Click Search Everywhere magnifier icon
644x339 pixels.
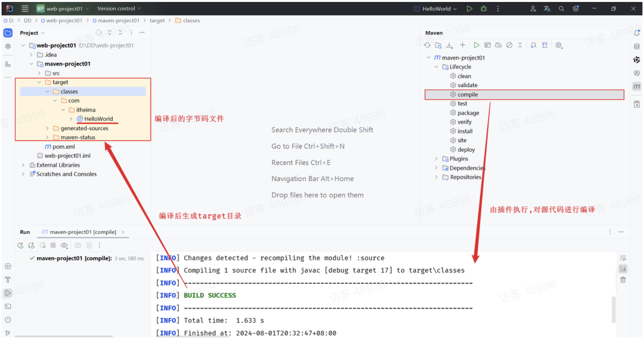point(561,9)
